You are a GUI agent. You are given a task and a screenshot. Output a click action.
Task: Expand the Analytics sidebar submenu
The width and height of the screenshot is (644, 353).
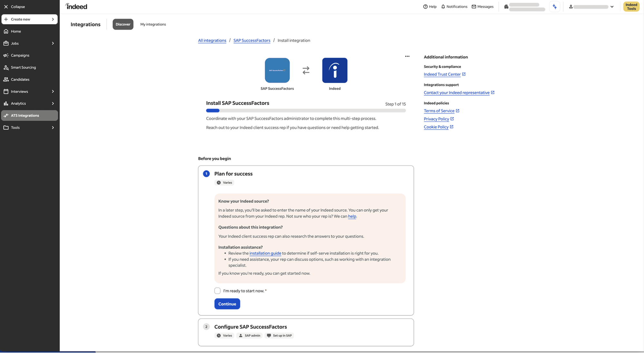[x=53, y=103]
